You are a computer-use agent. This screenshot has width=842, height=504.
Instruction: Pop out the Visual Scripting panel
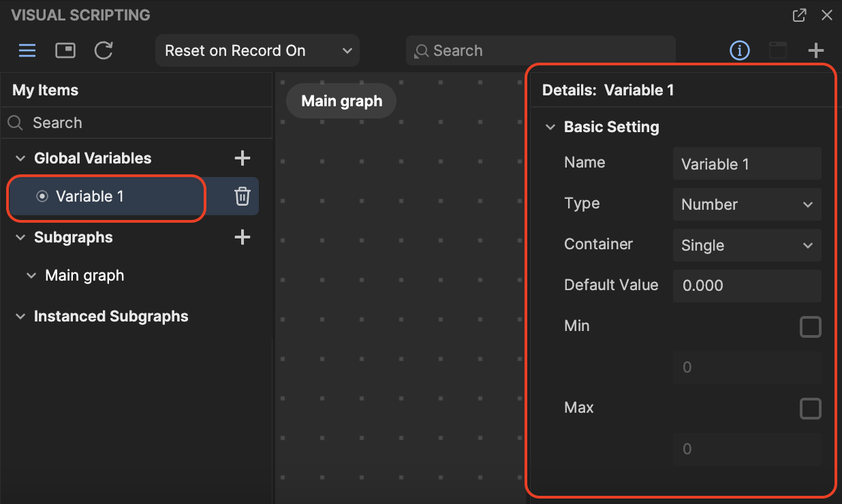point(800,15)
